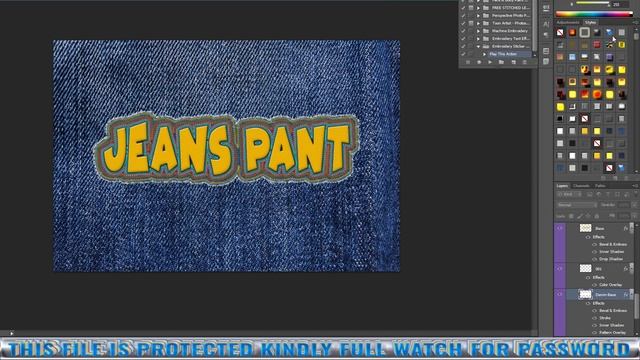The height and width of the screenshot is (360, 640).
Task: Pick color from the spectrum ramp
Action: (594, 14)
